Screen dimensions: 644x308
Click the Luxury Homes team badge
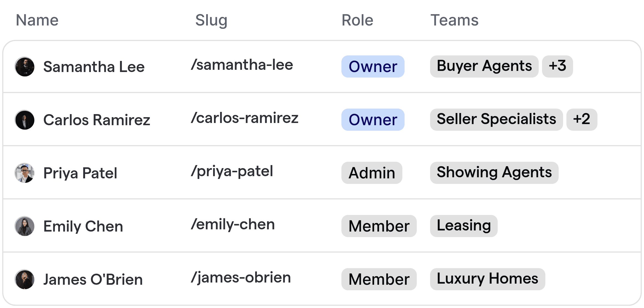[487, 279]
